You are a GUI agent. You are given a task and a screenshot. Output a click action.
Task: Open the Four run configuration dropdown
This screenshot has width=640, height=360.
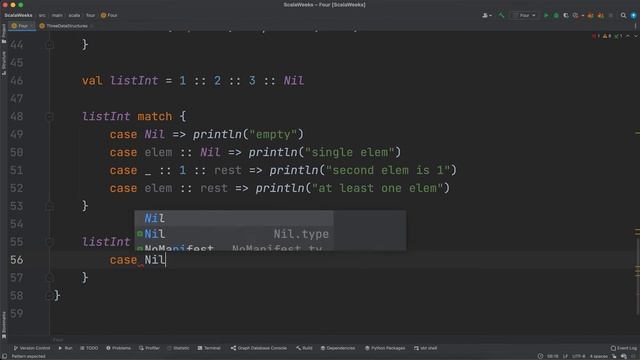coord(524,16)
